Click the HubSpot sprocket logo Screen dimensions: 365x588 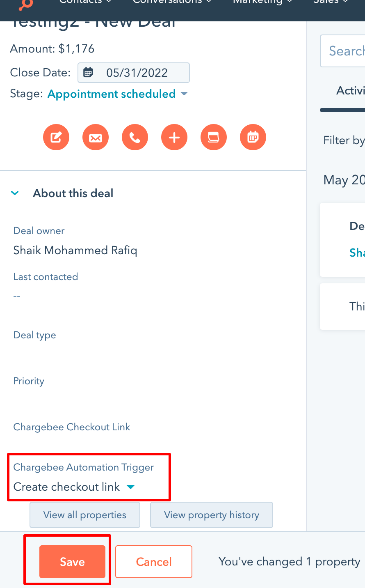click(x=25, y=4)
